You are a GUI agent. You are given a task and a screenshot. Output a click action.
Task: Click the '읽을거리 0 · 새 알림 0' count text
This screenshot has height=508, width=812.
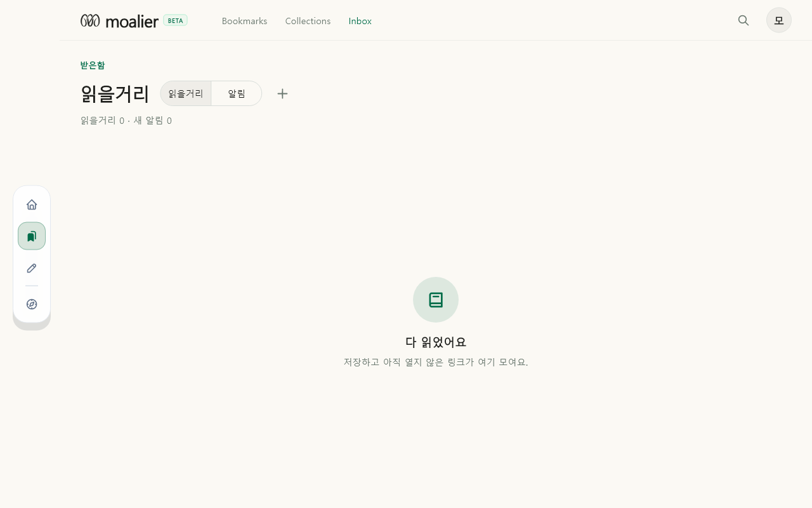click(x=126, y=120)
